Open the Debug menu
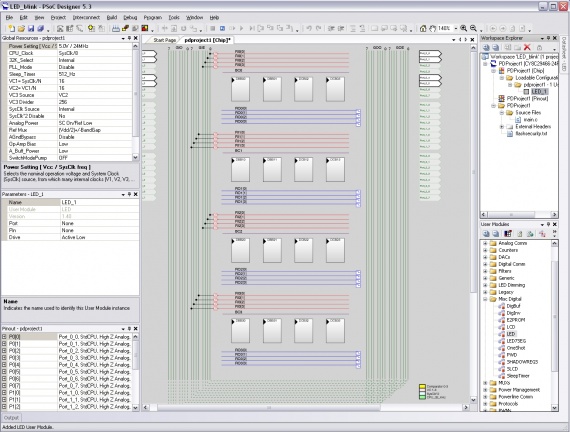Screen dimensions: 570x432 click(130, 17)
